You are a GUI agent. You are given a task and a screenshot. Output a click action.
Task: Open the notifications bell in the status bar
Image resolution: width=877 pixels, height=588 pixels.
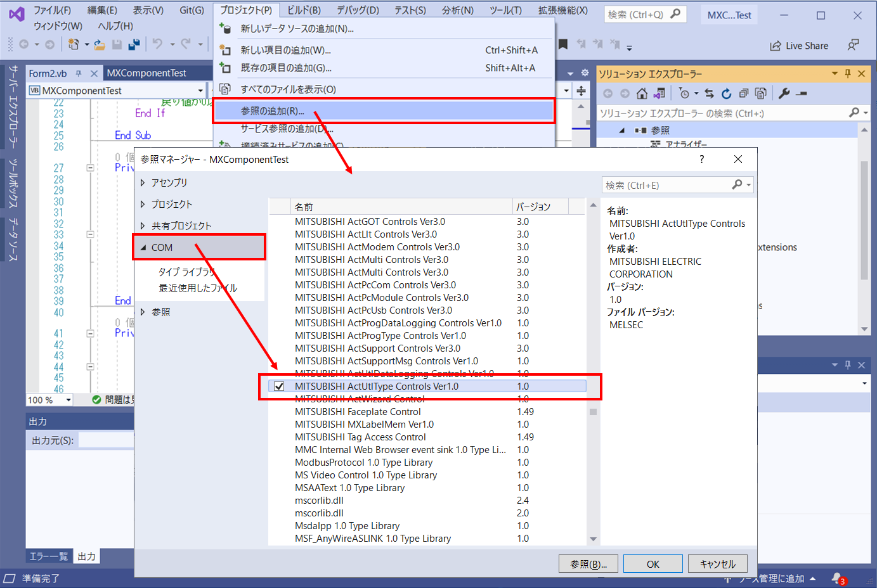[837, 578]
